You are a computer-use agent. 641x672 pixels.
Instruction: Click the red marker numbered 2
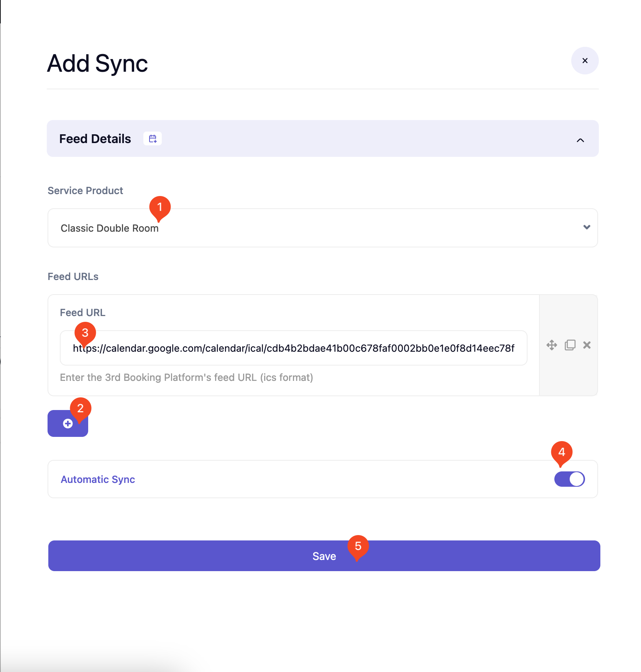pos(81,408)
